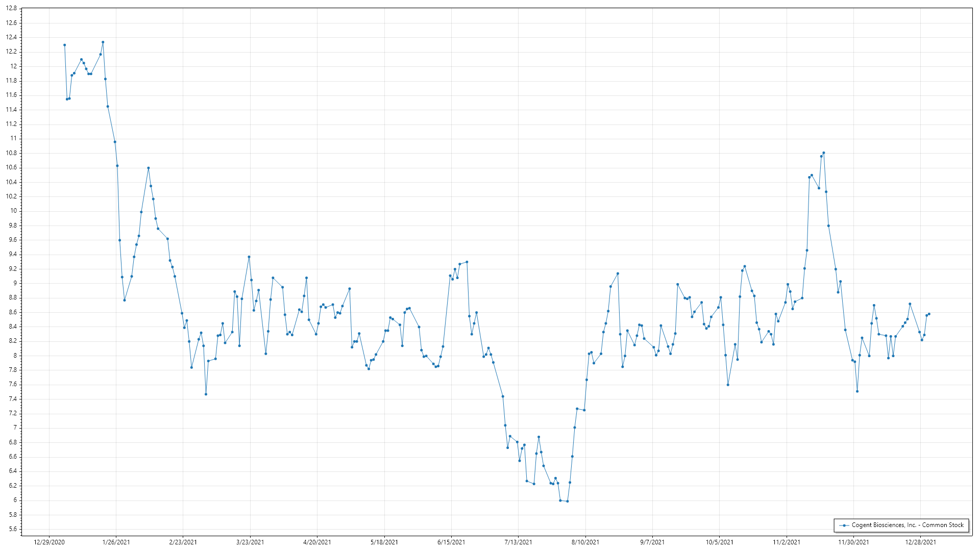Viewport: 980px width, 551px height.
Task: Click the 12.8 y-axis value label
Action: [11, 9]
